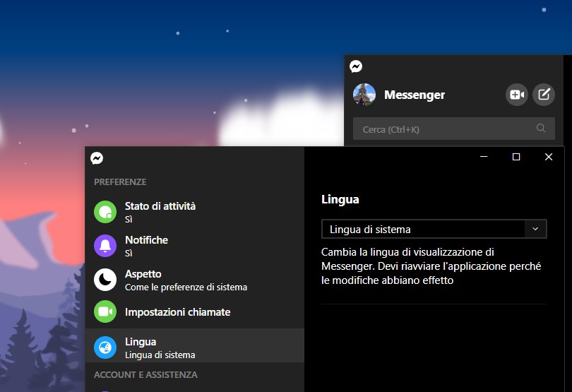Click the chevron arrow of the language combo box
The image size is (572, 392).
click(x=535, y=229)
